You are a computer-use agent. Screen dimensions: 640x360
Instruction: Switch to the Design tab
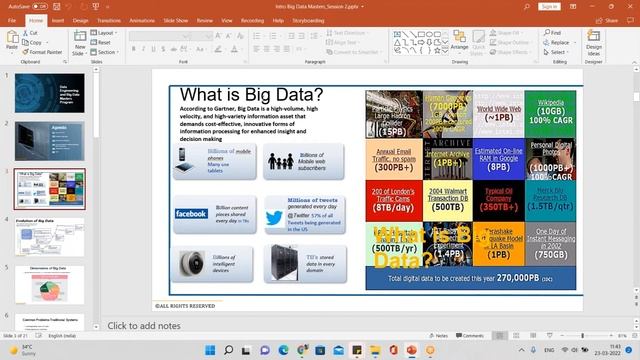[x=80, y=20]
